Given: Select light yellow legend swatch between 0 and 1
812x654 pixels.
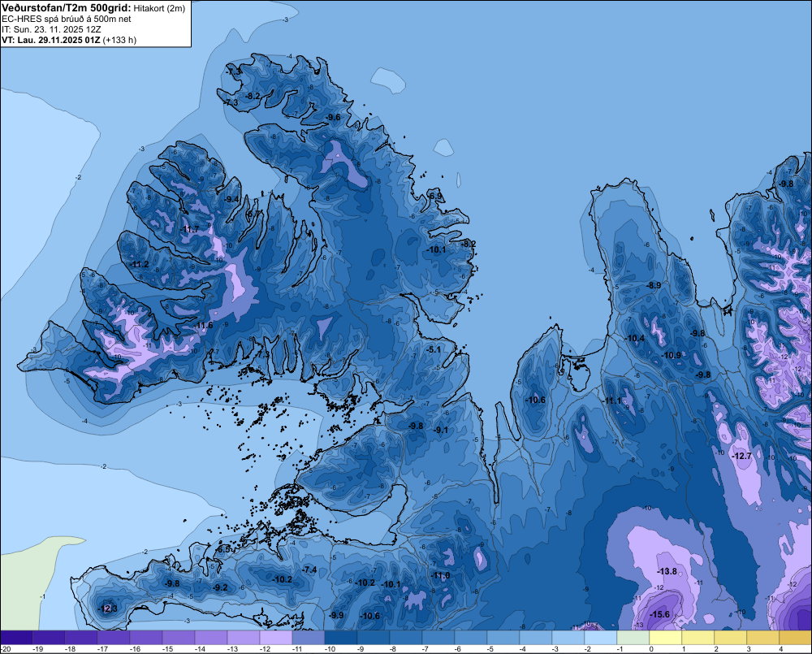Looking at the screenshot, I should 666,638.
